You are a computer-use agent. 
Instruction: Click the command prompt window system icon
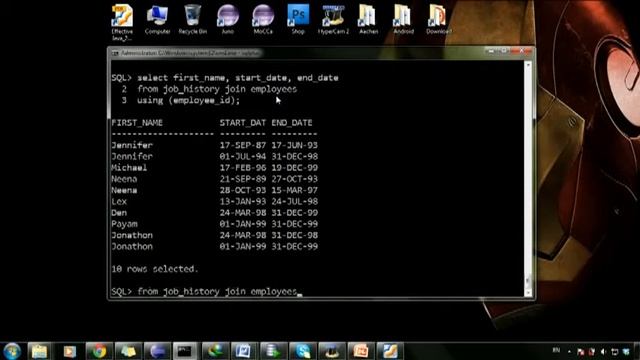(115, 53)
